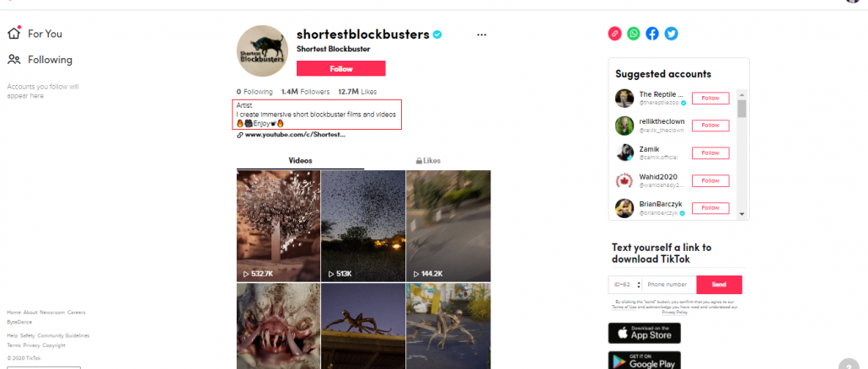The image size is (868, 369).
Task: Open the video with 532.7K views
Action: [x=278, y=226]
